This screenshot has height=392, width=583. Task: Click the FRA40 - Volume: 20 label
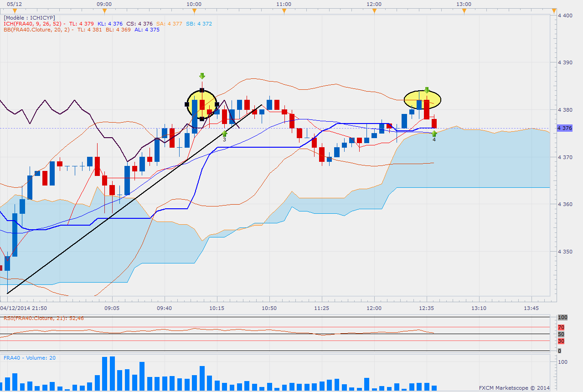point(30,358)
